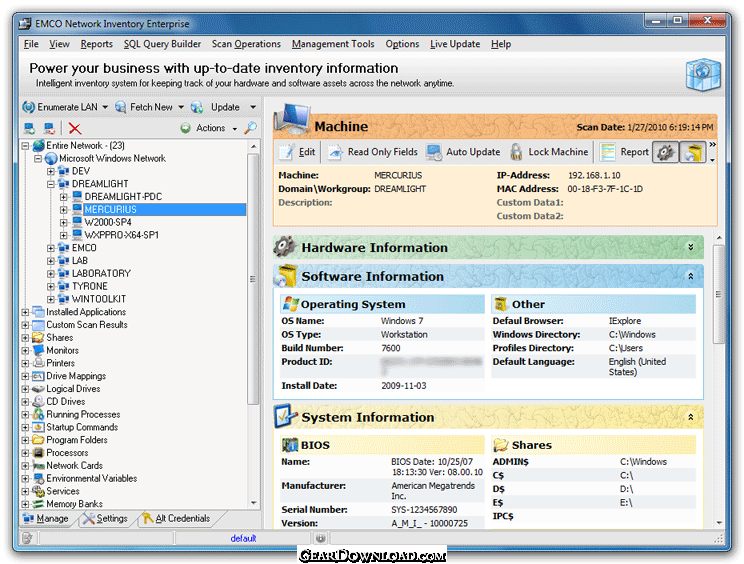This screenshot has height=564, width=744.
Task: Toggle the hardware gear button in Machine toolbar
Action: coord(665,152)
